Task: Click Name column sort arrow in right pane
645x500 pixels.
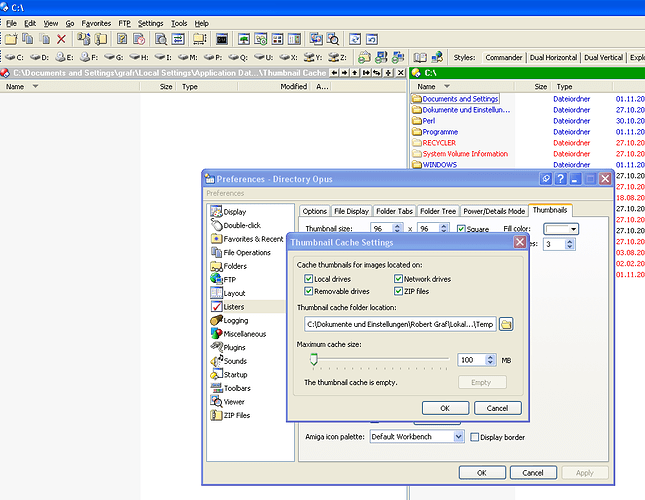Action: (447, 86)
